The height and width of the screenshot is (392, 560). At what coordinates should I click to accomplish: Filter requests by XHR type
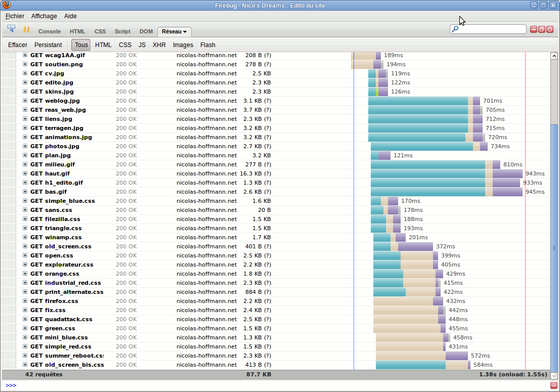click(x=159, y=45)
